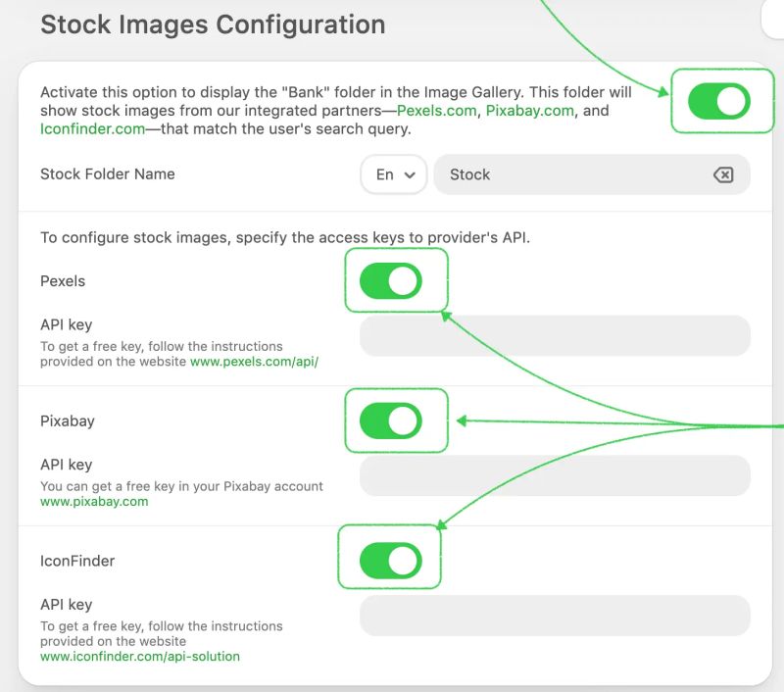784x692 pixels.
Task: Click the Pexels API key field
Action: click(x=554, y=335)
